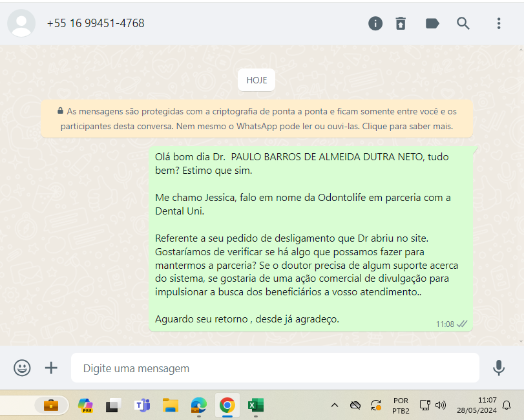Start recording a voice message
524x420 pixels.
(499, 368)
